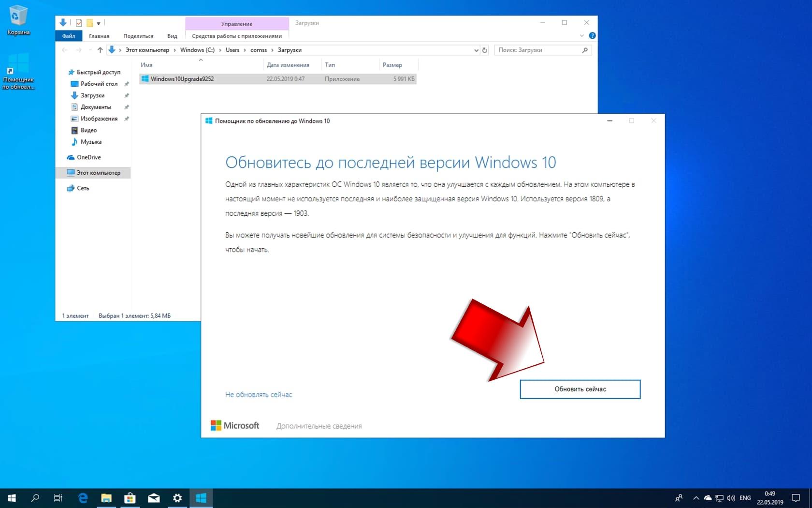
Task: Click the up-folder arrow icon
Action: click(x=100, y=50)
